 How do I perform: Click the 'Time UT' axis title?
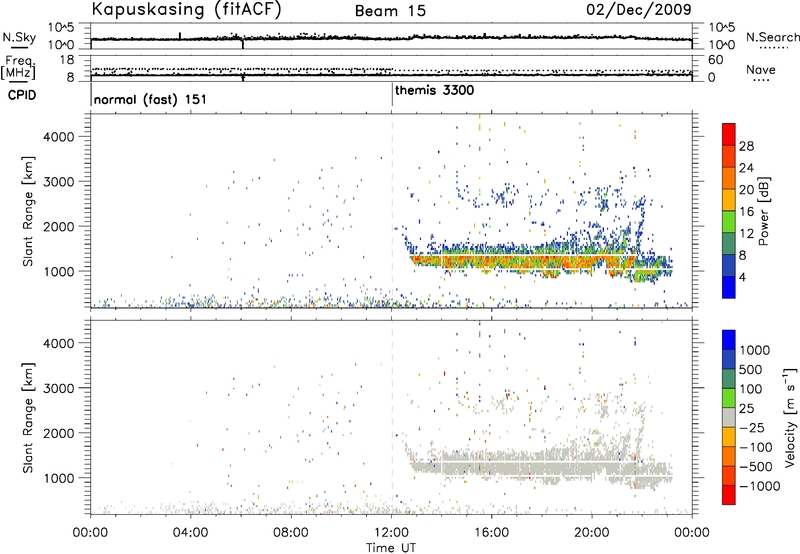coord(391,548)
